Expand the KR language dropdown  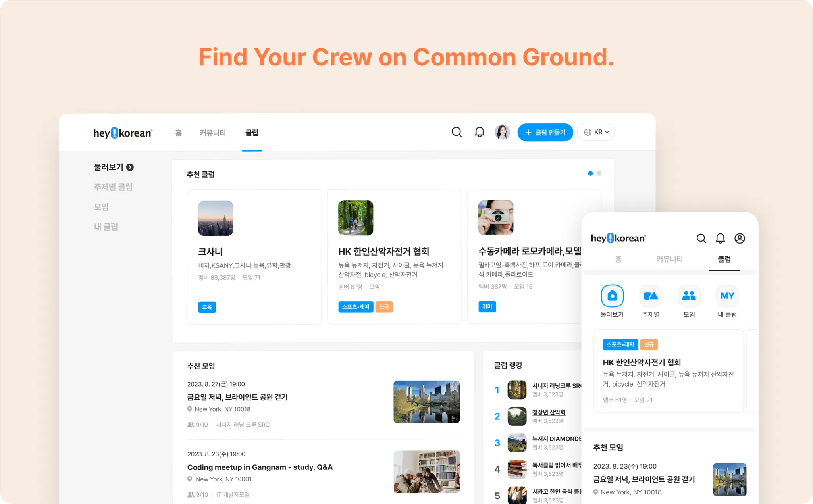[596, 132]
